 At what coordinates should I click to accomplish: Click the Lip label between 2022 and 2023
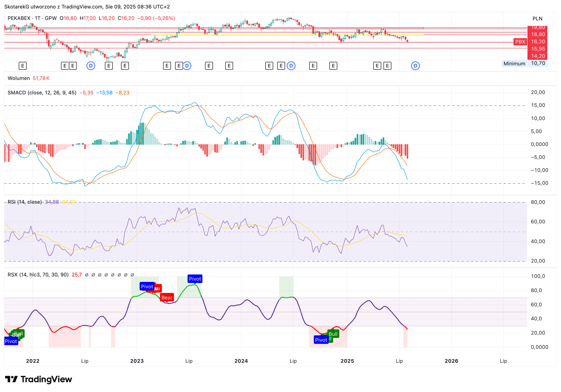point(85,361)
